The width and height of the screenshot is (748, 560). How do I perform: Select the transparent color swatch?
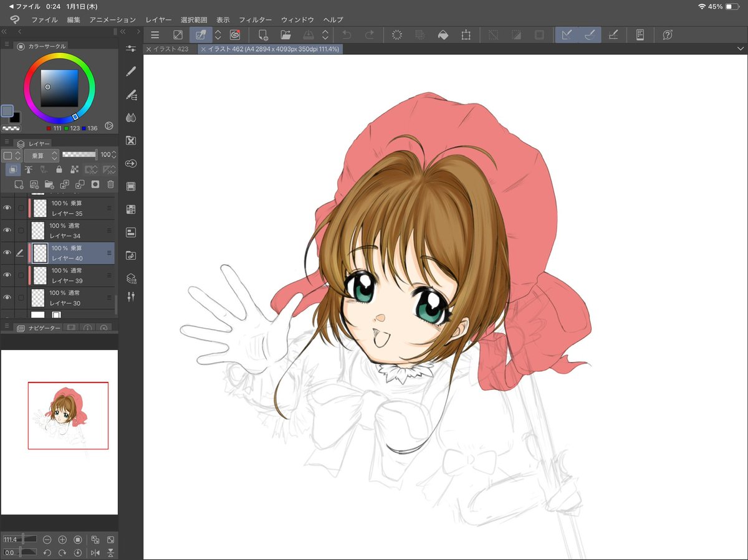tap(11, 128)
